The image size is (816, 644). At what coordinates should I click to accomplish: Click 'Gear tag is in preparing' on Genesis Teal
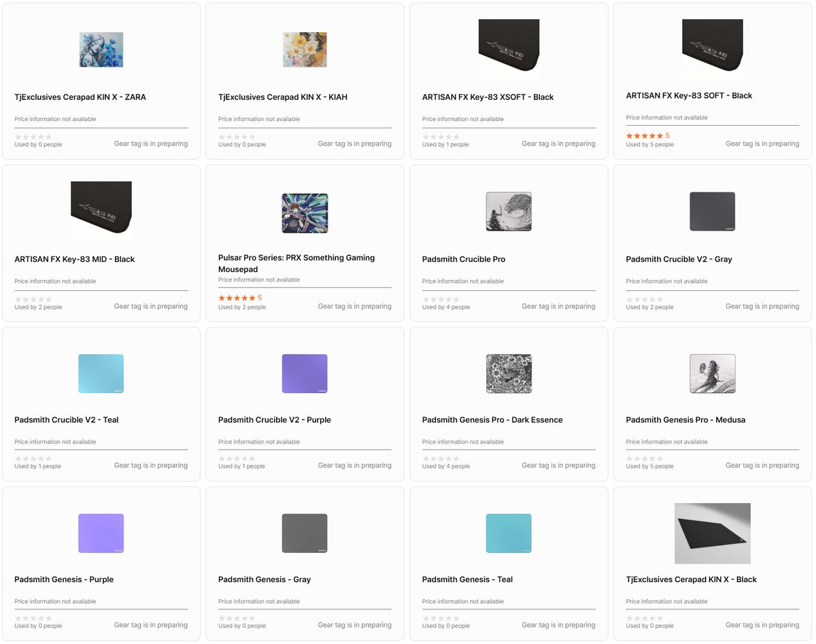click(x=558, y=625)
